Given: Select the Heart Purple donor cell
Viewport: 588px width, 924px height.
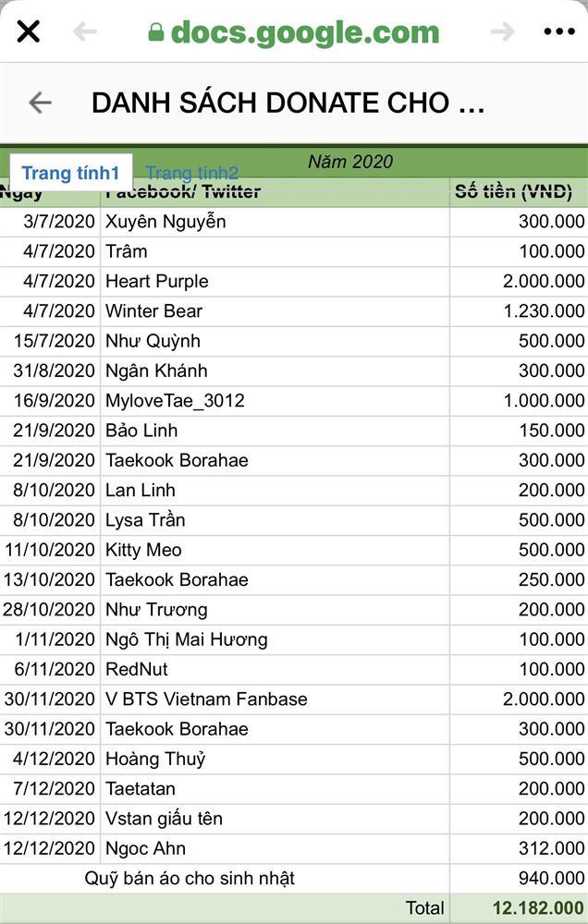Looking at the screenshot, I should coord(157,281).
